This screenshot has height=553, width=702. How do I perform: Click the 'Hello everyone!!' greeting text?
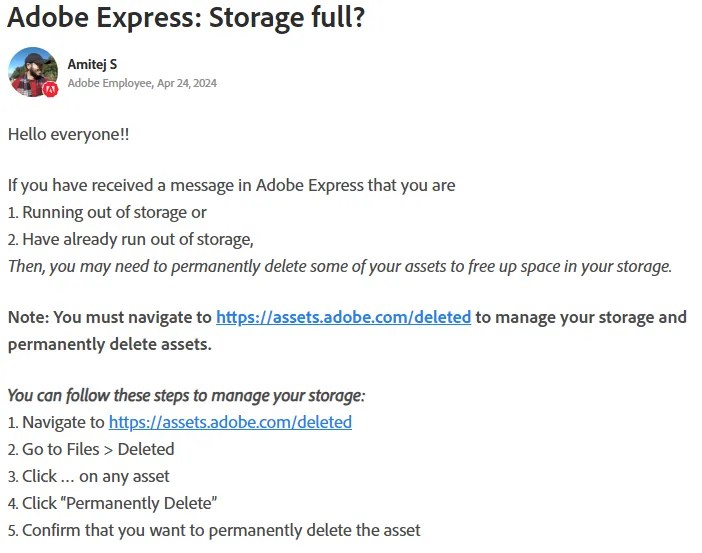68,134
